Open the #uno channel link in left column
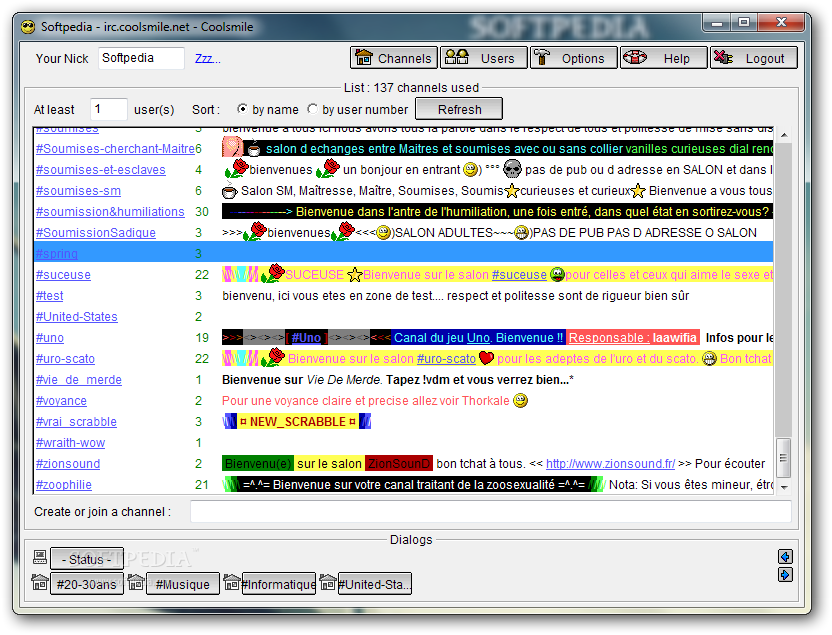Screen dimensions: 832x635 [x=49, y=337]
